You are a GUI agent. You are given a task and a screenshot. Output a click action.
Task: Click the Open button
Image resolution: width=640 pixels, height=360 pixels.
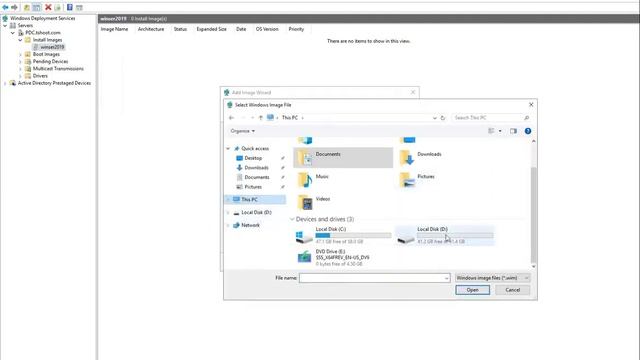click(x=473, y=290)
